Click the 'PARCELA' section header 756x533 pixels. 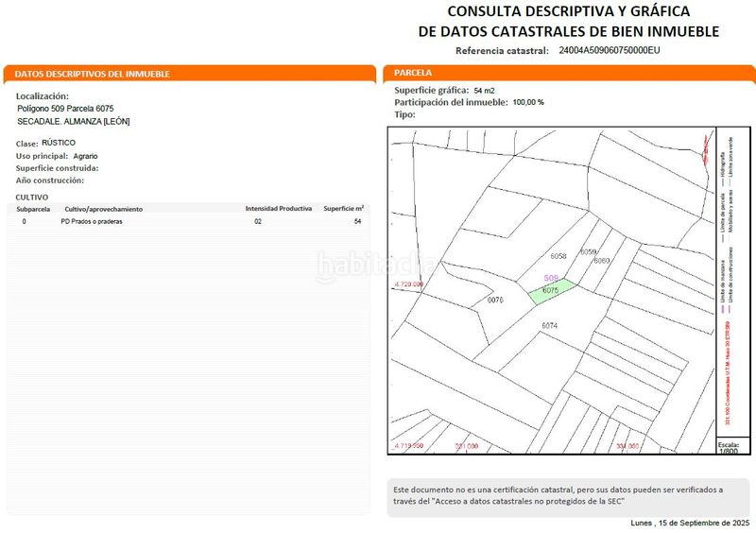pos(413,73)
